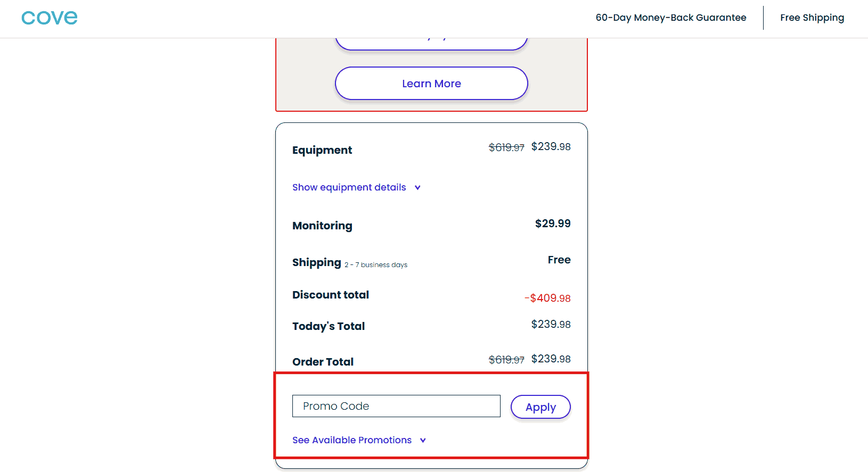The width and height of the screenshot is (868, 472).
Task: Click the Equipment section heading
Action: tap(322, 150)
